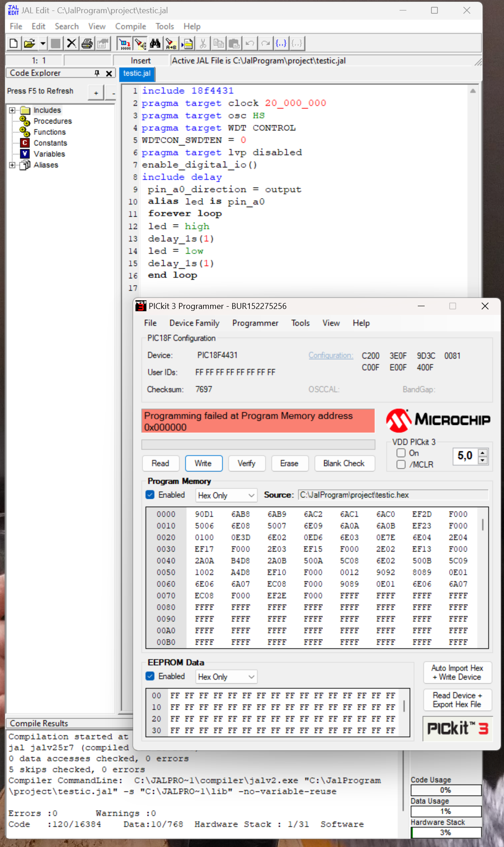This screenshot has width=504, height=847.
Task: Click the Open file folder icon
Action: click(29, 43)
